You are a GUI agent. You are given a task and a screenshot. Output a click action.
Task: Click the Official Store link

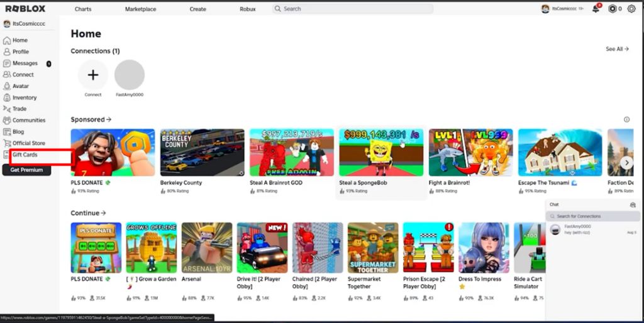point(29,143)
